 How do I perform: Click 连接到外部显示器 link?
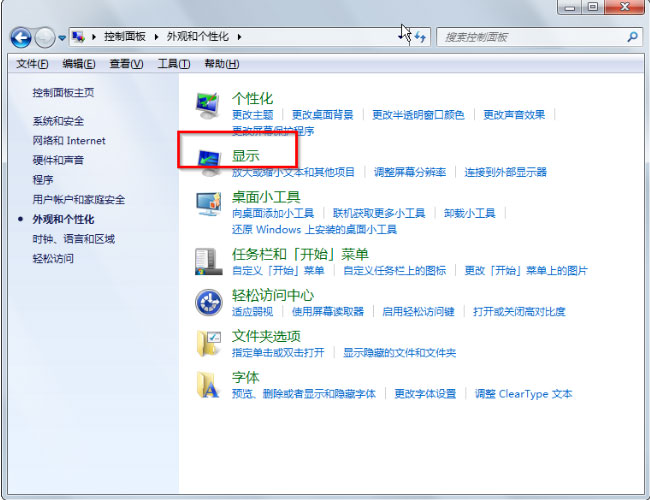pyautogui.click(x=505, y=172)
